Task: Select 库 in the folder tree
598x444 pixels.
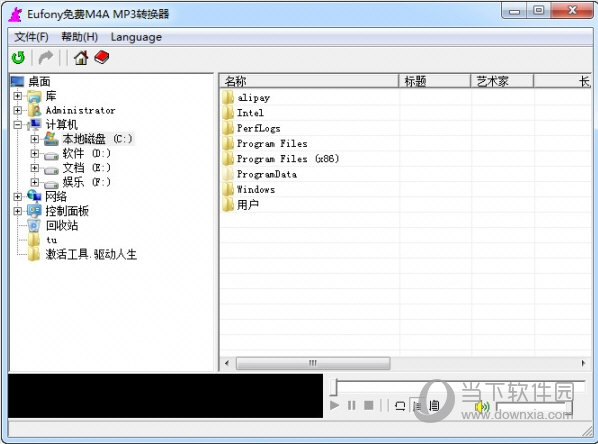Action: (x=51, y=96)
